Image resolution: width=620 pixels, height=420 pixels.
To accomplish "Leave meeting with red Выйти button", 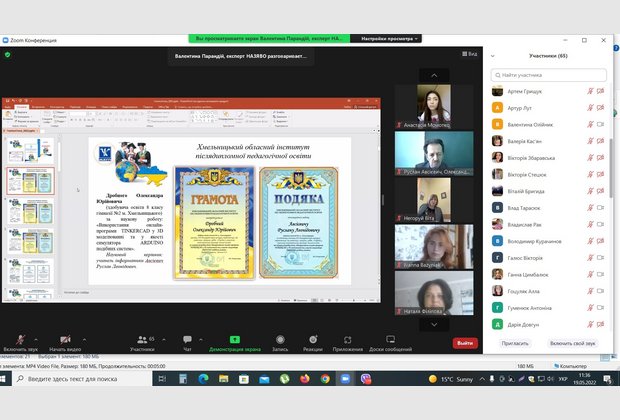I will 465,343.
